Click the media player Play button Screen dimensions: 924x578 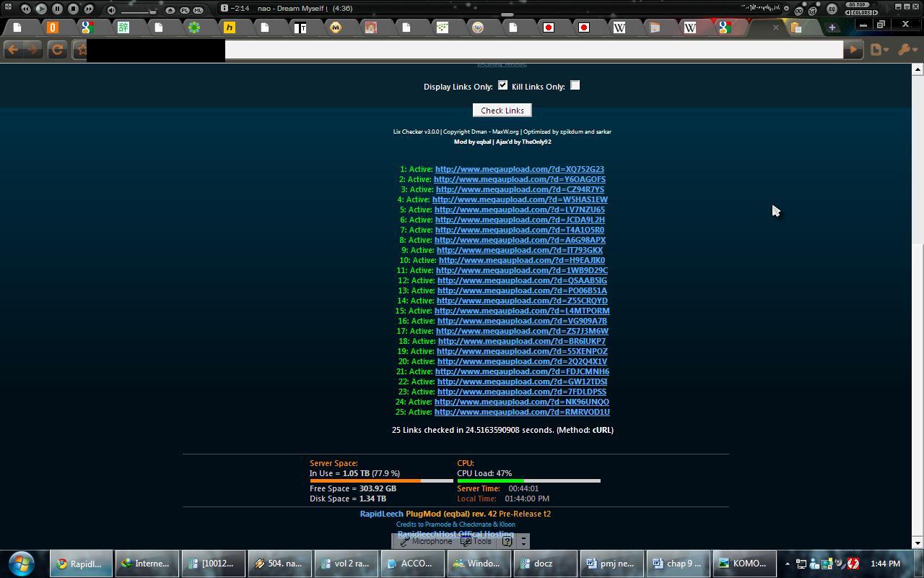(x=41, y=9)
